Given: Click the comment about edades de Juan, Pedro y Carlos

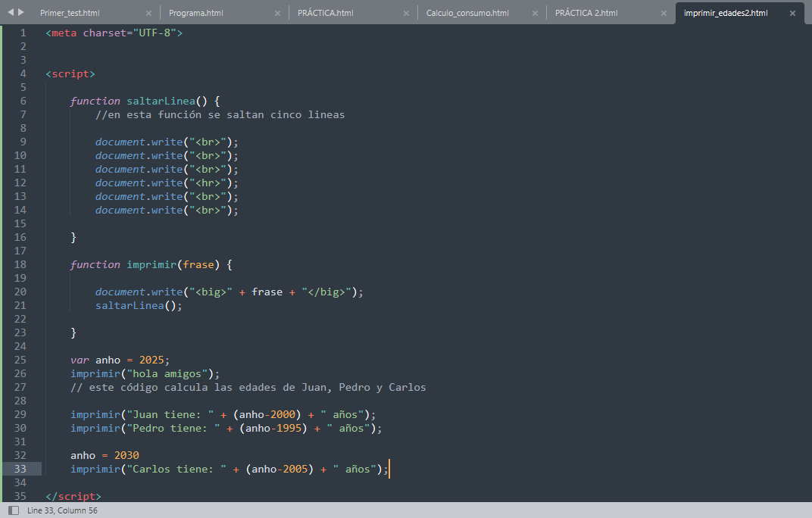Looking at the screenshot, I should pyautogui.click(x=248, y=388).
